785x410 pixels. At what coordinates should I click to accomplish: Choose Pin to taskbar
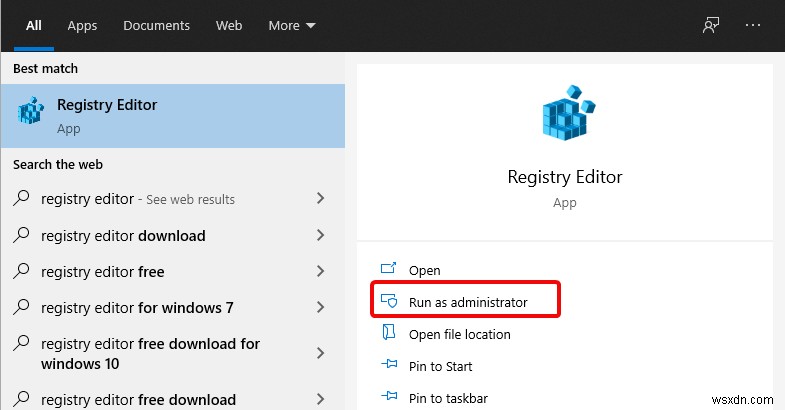pos(448,398)
